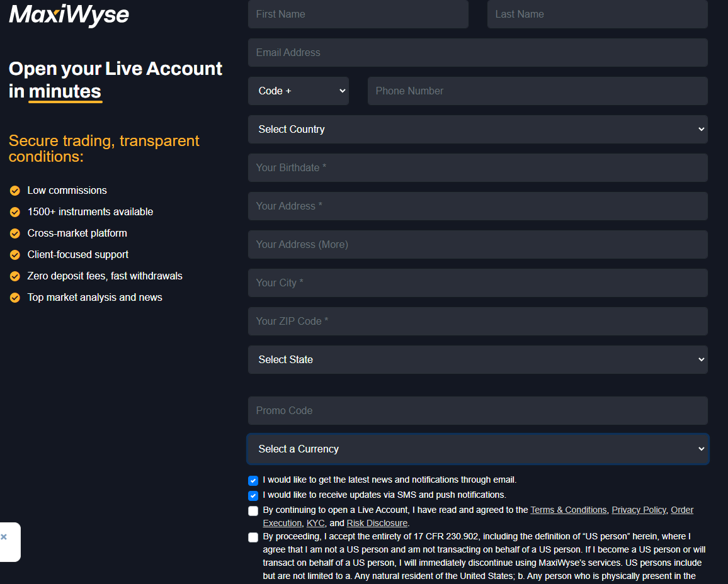Click the 'Client-focused support' text
Screen dimensions: 728x584
point(78,255)
